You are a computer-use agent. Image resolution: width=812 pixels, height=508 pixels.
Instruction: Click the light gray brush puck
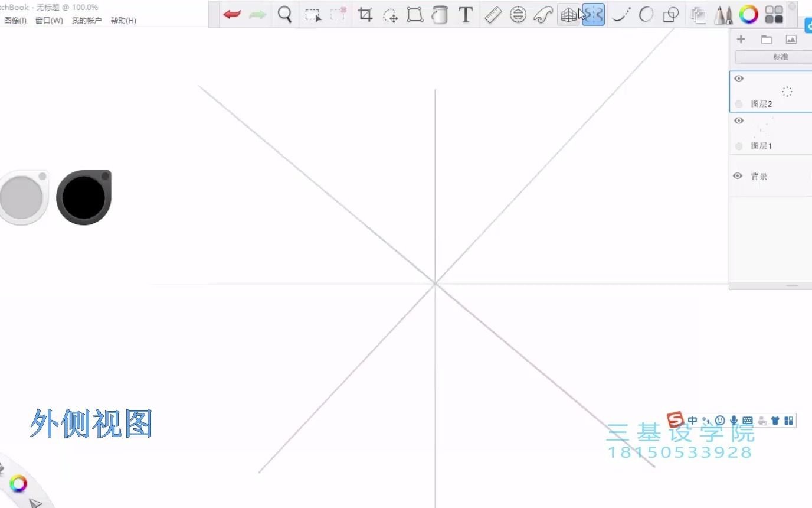[21, 198]
